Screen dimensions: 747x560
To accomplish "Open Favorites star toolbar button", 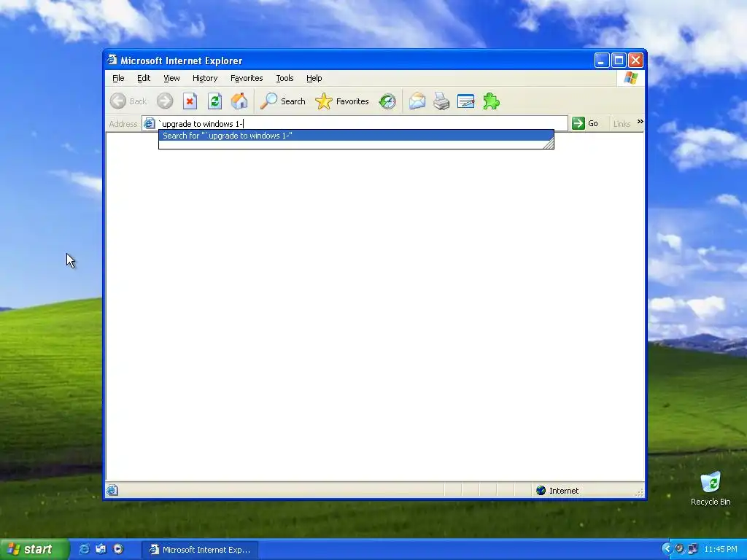I will [342, 101].
